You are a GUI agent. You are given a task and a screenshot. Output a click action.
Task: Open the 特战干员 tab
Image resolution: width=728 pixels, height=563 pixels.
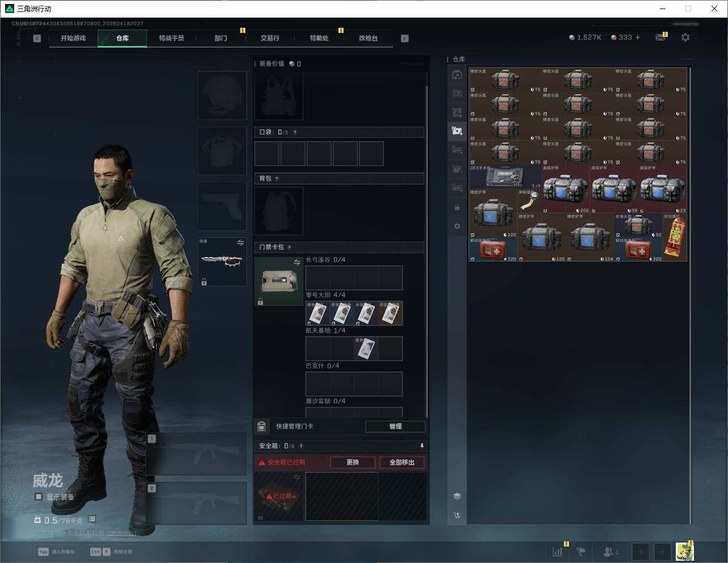click(171, 38)
